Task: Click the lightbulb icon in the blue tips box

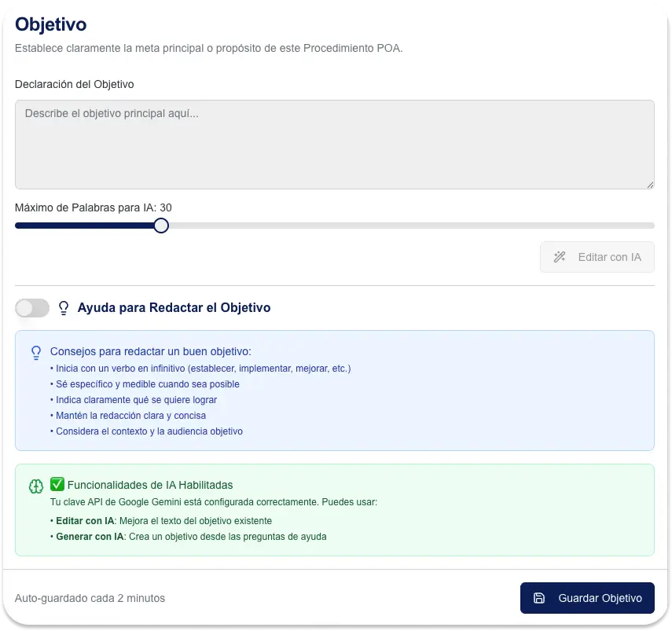Action: (36, 352)
